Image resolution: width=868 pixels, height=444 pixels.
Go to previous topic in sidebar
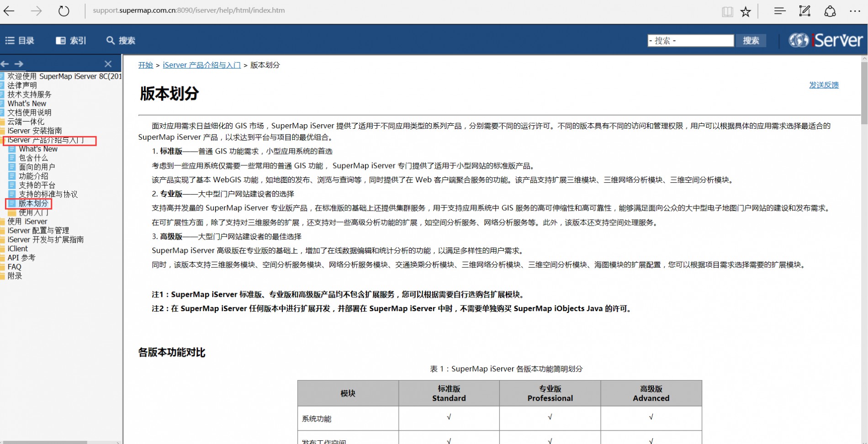point(5,64)
